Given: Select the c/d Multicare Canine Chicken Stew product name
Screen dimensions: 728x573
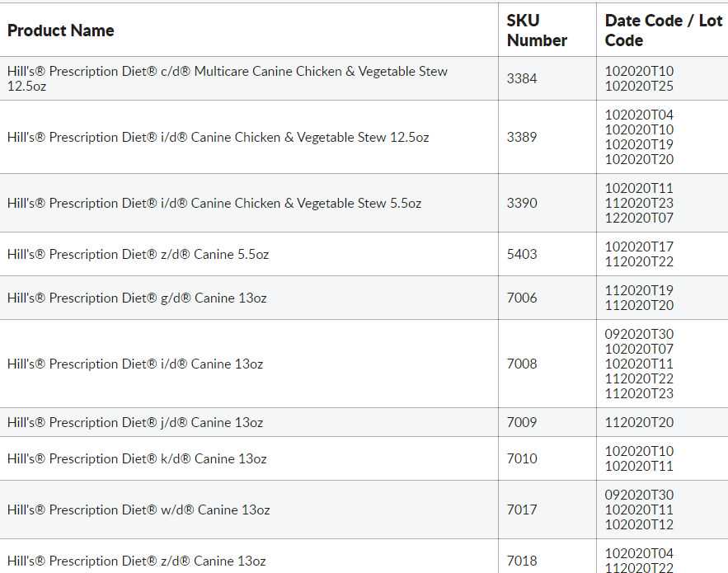Looking at the screenshot, I should pos(228,78).
